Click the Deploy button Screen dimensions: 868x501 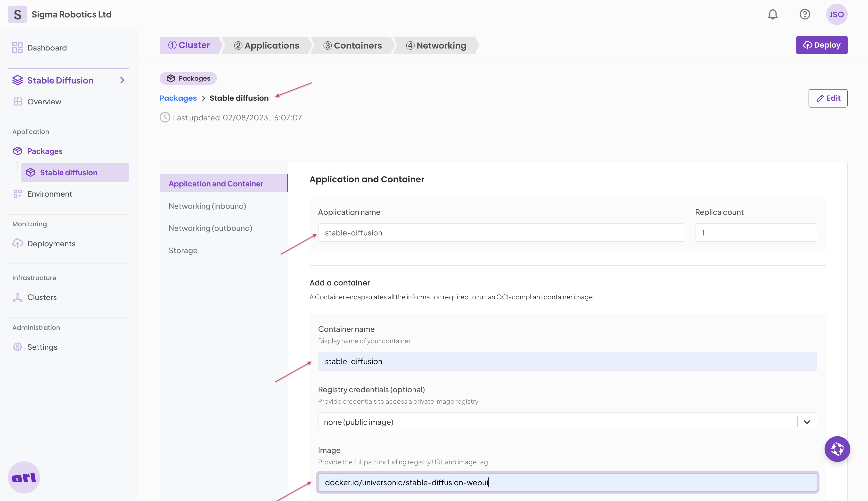click(x=822, y=45)
